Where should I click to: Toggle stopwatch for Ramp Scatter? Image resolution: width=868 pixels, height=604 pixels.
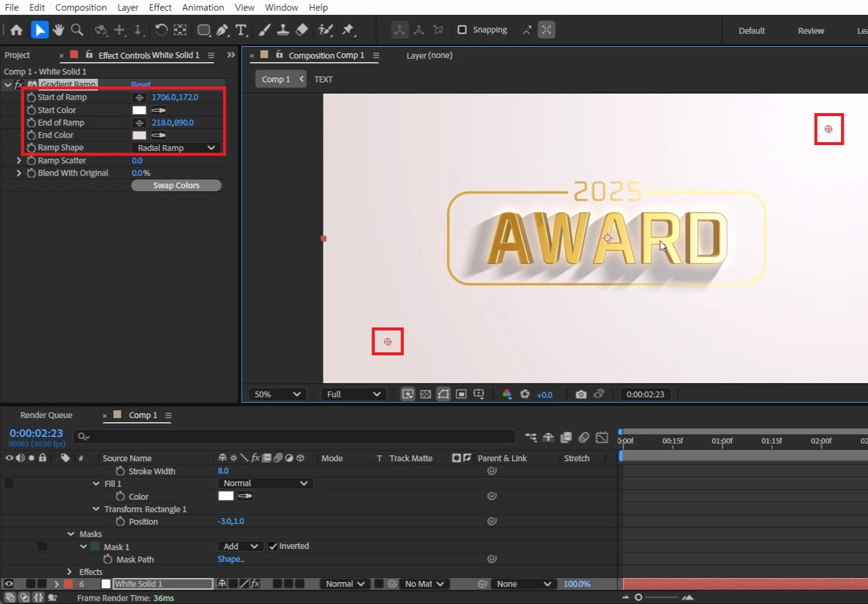31,160
